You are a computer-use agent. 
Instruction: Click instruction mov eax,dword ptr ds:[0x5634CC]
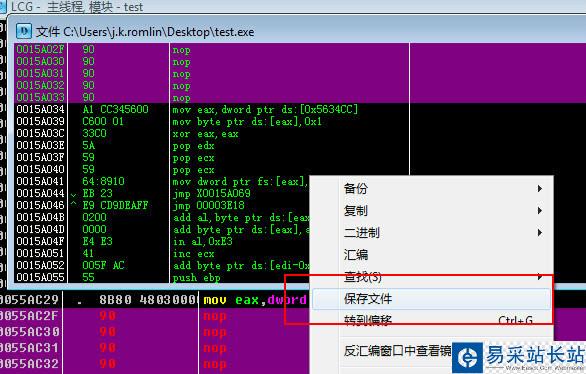[265, 109]
